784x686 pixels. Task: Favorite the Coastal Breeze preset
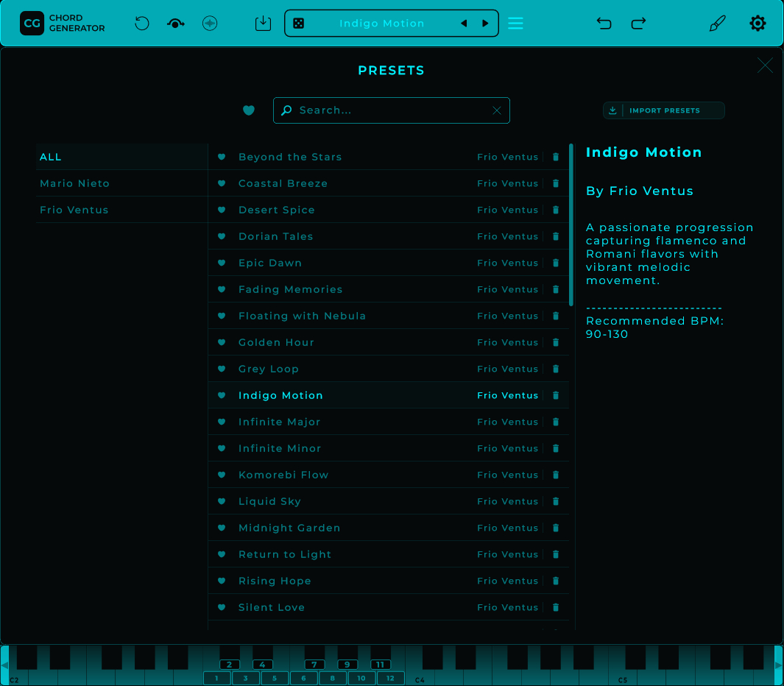click(222, 183)
